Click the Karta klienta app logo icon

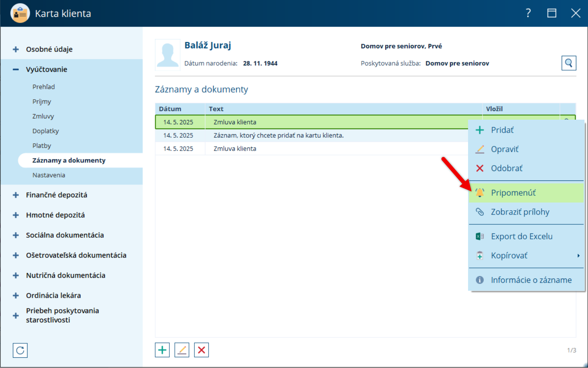coord(20,13)
